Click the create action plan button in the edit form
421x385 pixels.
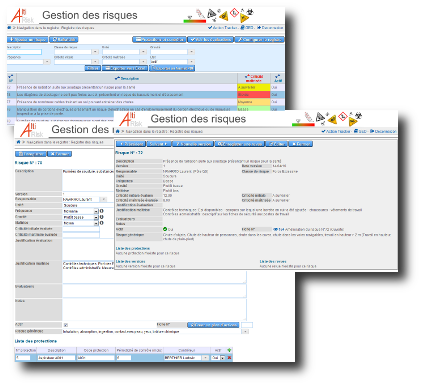pos(213,325)
